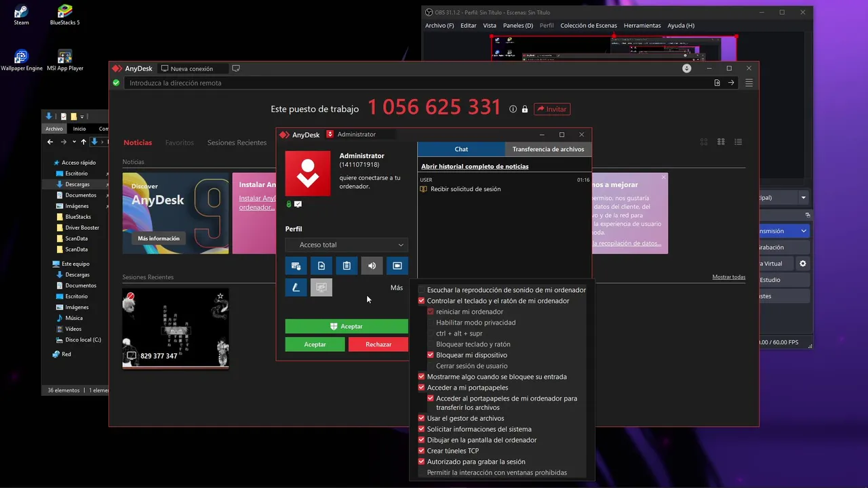Click the file transfer permission icon

[x=321, y=266]
